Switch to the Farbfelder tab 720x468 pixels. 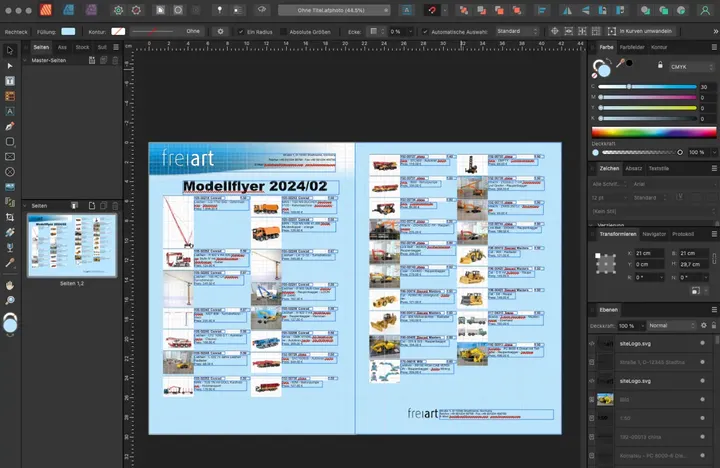(x=631, y=47)
